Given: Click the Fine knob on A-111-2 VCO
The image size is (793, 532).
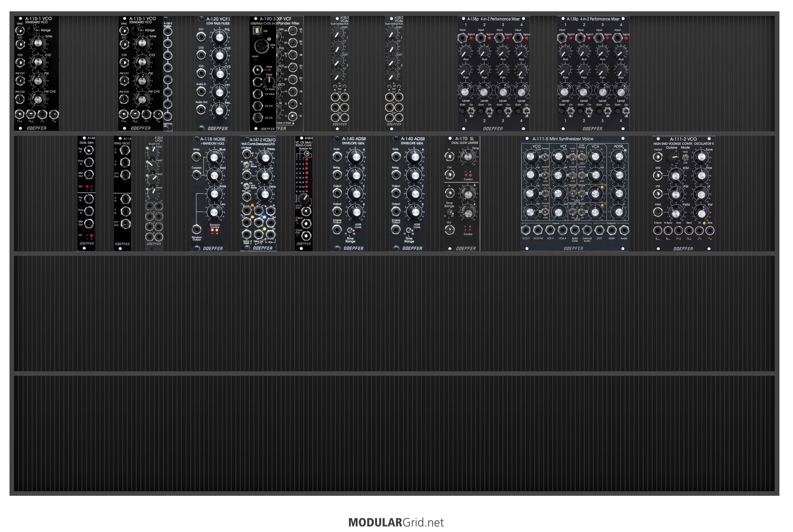Looking at the screenshot, I should pos(701,176).
